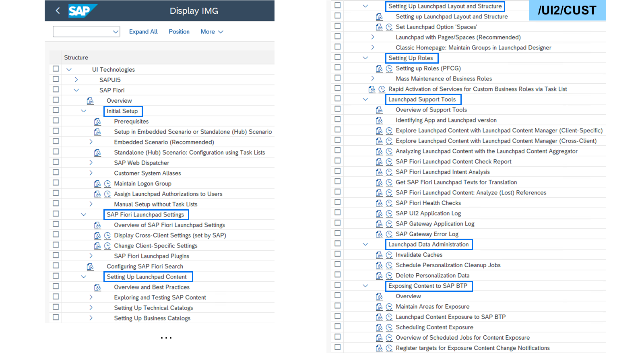Open Setup in Embedded Scenario or Standalone row
The height and width of the screenshot is (353, 644).
(193, 132)
